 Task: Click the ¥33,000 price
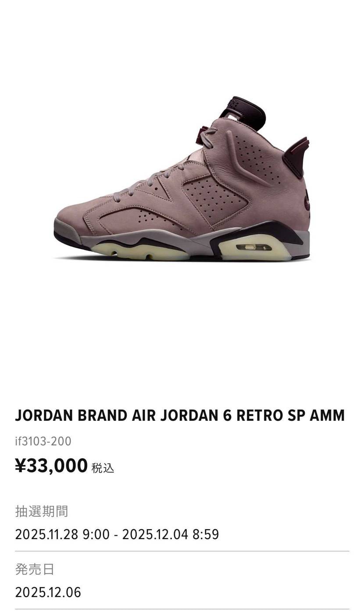click(51, 465)
